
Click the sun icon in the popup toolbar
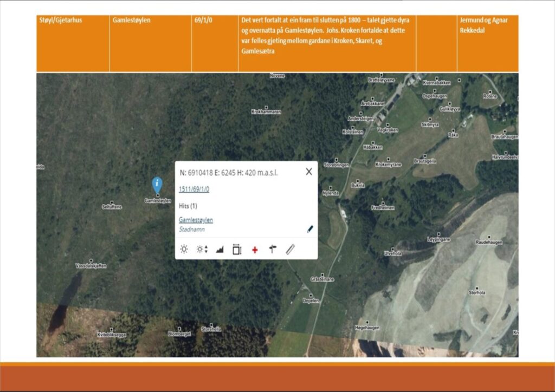click(x=184, y=250)
